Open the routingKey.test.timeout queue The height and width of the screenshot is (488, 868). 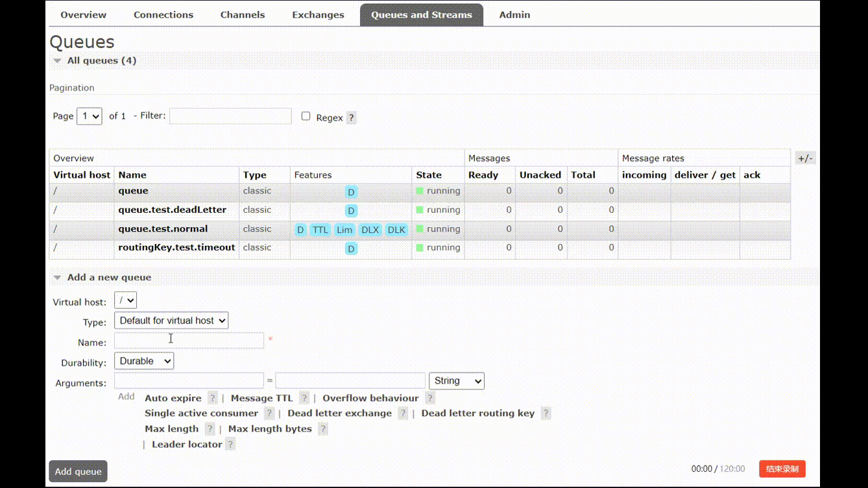point(176,247)
